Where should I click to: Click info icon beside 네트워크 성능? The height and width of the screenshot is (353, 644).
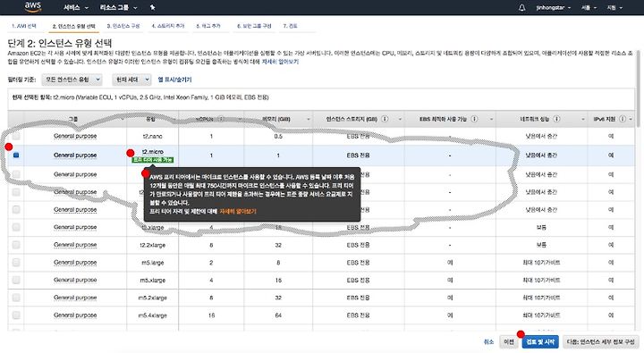point(556,119)
